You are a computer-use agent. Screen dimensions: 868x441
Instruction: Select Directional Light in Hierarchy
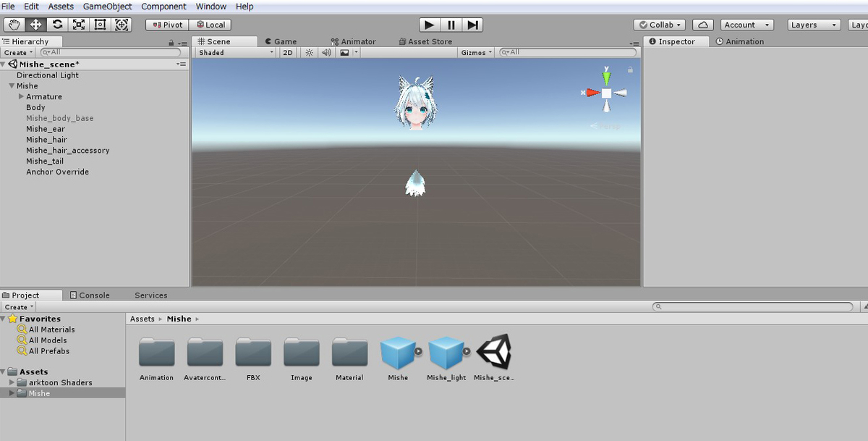pyautogui.click(x=48, y=75)
